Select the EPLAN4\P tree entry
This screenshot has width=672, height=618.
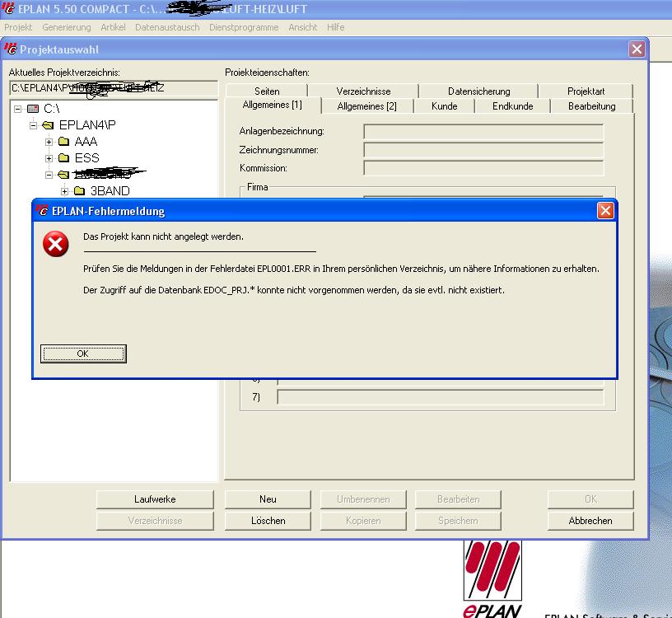pos(87,125)
